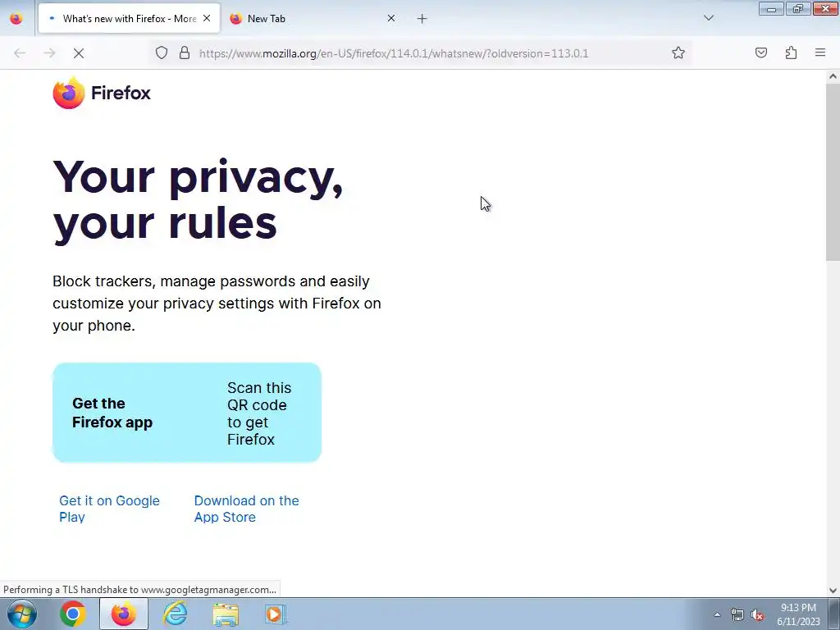The image size is (840, 630).
Task: Open Windows Media Player in taskbar
Action: coord(276,614)
